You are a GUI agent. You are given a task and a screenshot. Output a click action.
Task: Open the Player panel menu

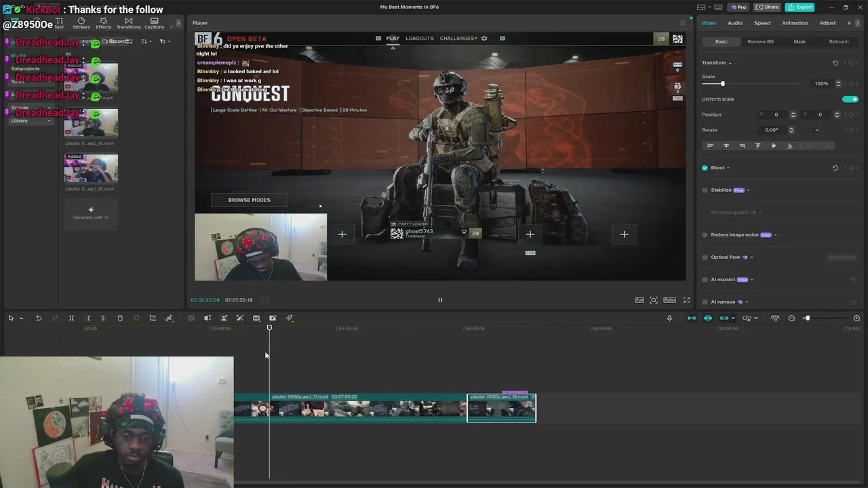[x=683, y=23]
